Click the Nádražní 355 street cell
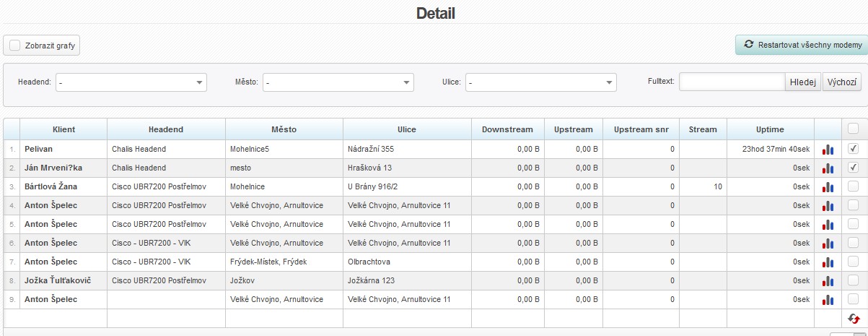 pos(407,149)
